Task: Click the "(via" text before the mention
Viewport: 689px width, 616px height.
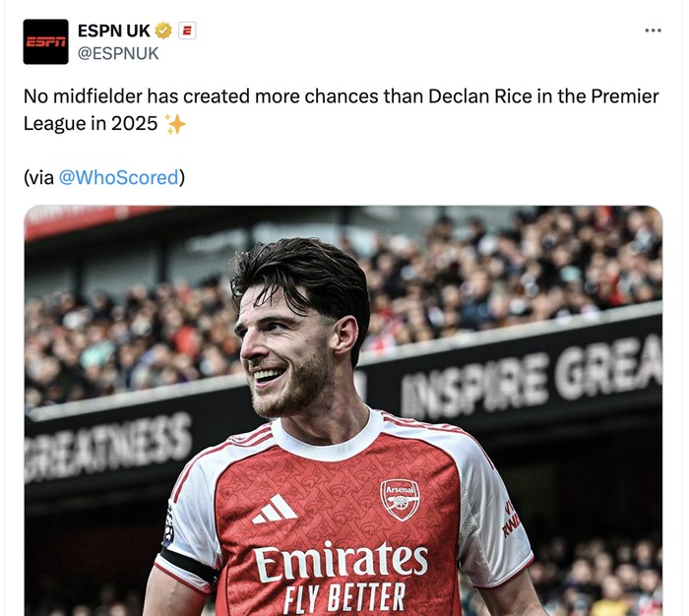Action: pos(38,177)
